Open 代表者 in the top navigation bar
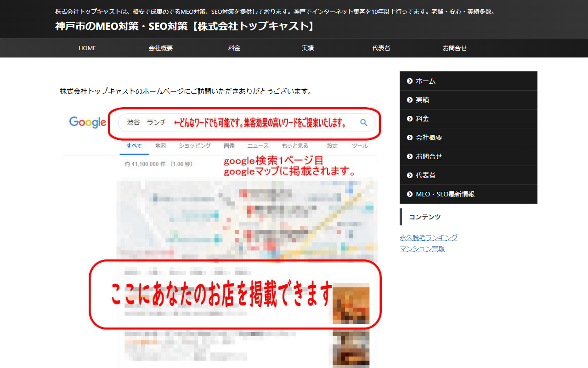Image resolution: width=588 pixels, height=368 pixels. pos(381,48)
